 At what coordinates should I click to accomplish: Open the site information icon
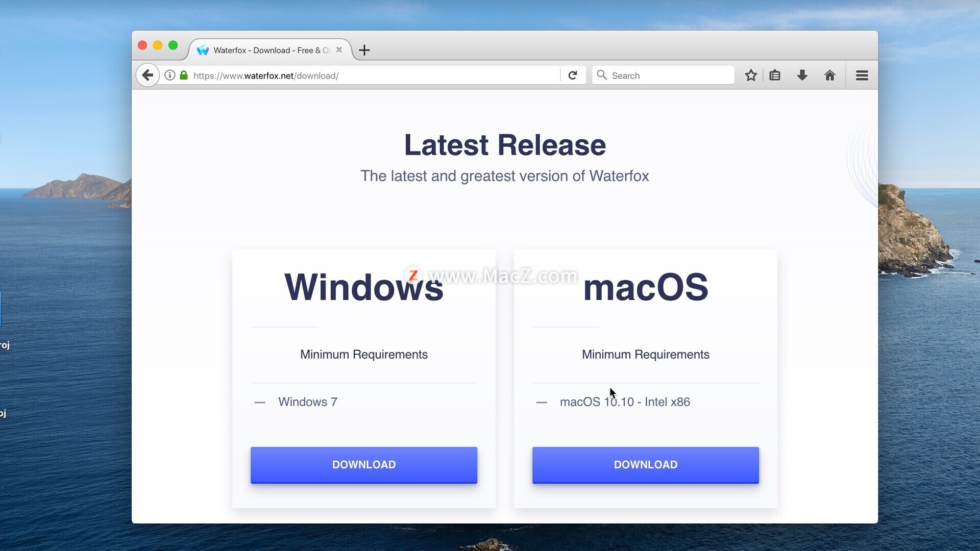[x=170, y=76]
